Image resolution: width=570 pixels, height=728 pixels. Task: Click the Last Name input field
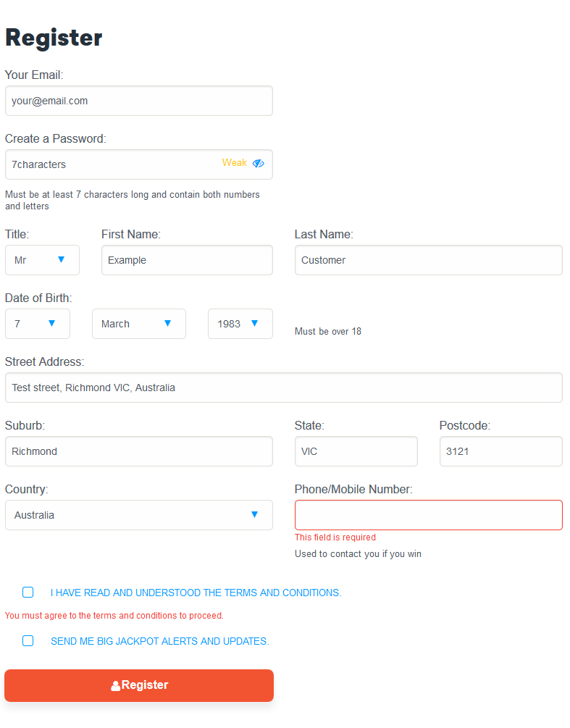click(429, 260)
